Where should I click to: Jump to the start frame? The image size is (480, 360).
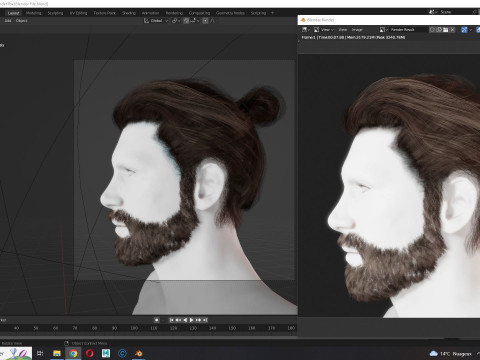(171, 320)
